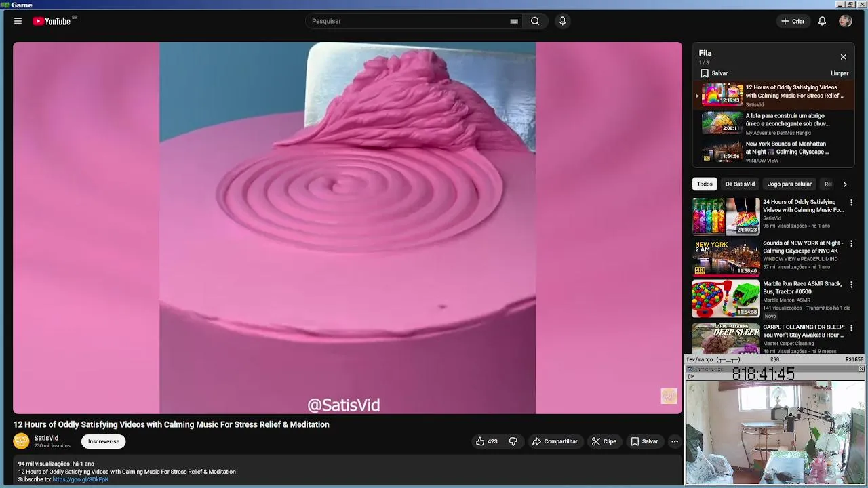Share video using Compartilhar
This screenshot has width=868, height=488.
(x=555, y=441)
